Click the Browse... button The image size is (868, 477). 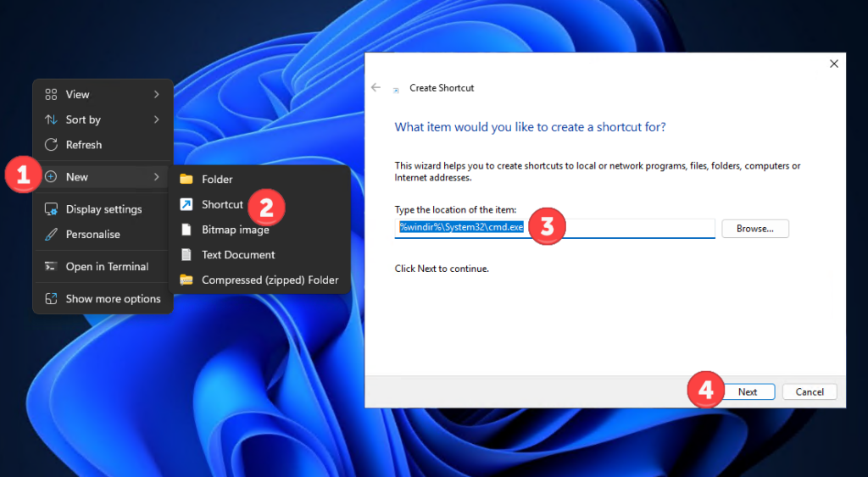[x=755, y=229]
